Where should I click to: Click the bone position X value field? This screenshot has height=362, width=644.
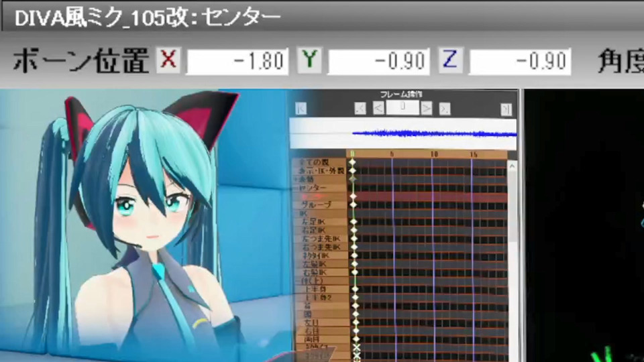(x=237, y=62)
